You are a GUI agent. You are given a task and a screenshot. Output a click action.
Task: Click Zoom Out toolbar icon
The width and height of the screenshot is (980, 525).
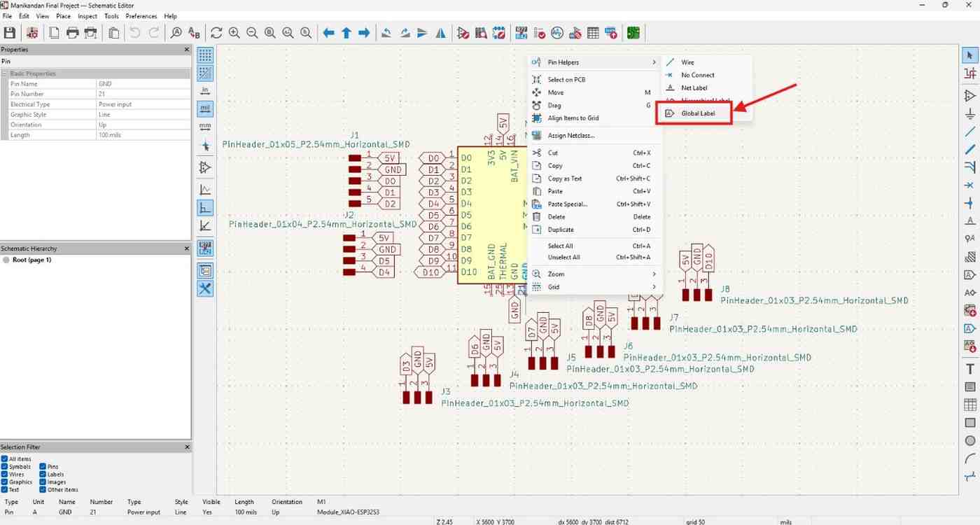click(x=252, y=33)
